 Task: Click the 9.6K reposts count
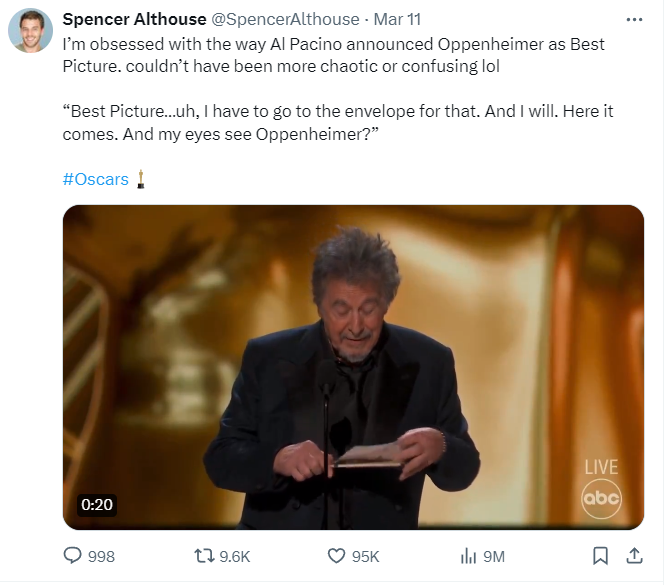click(234, 557)
